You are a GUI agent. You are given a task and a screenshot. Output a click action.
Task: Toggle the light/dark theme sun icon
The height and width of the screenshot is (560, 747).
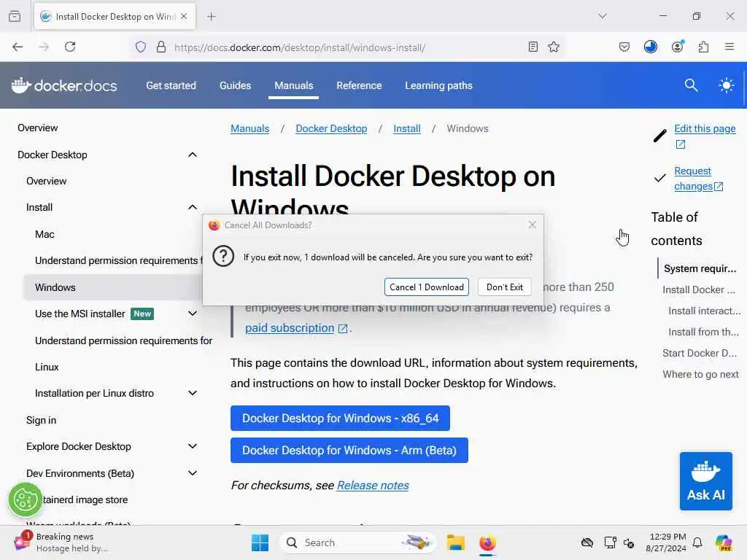pos(726,85)
